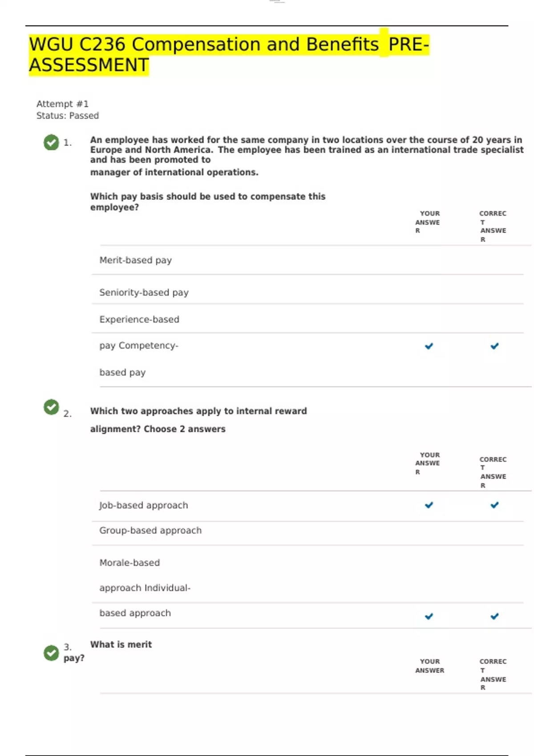Choose the Experience-based answer option
The height and width of the screenshot is (756, 534).
[139, 319]
